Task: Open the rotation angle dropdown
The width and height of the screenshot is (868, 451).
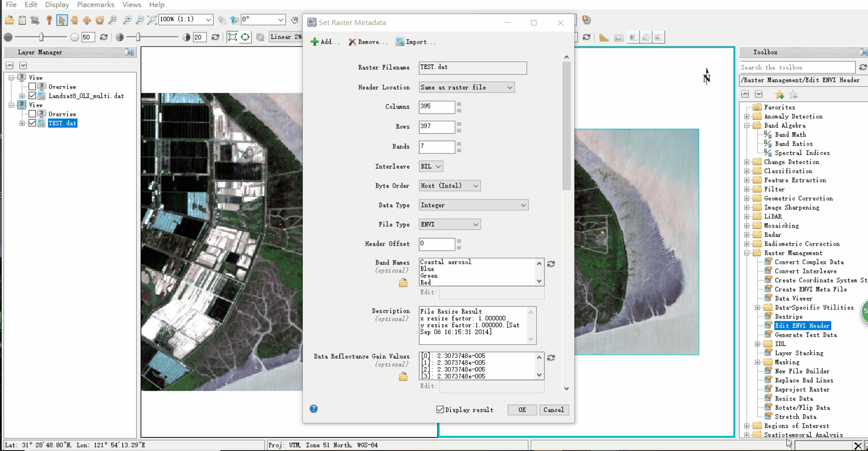Action: pyautogui.click(x=281, y=20)
